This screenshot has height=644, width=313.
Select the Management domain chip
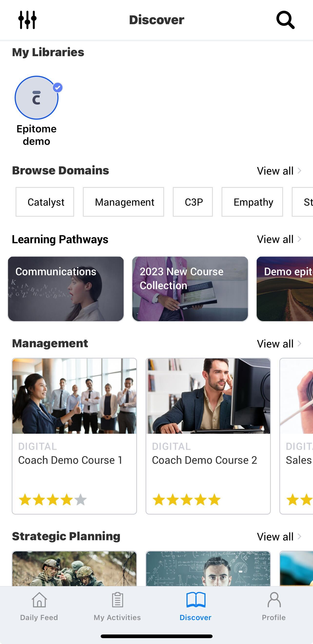click(x=124, y=202)
